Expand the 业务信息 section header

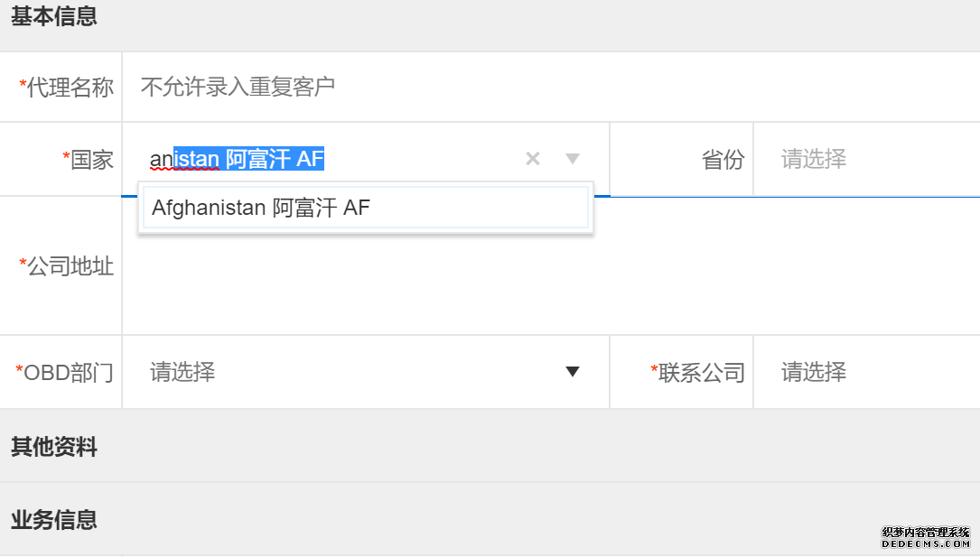(54, 520)
